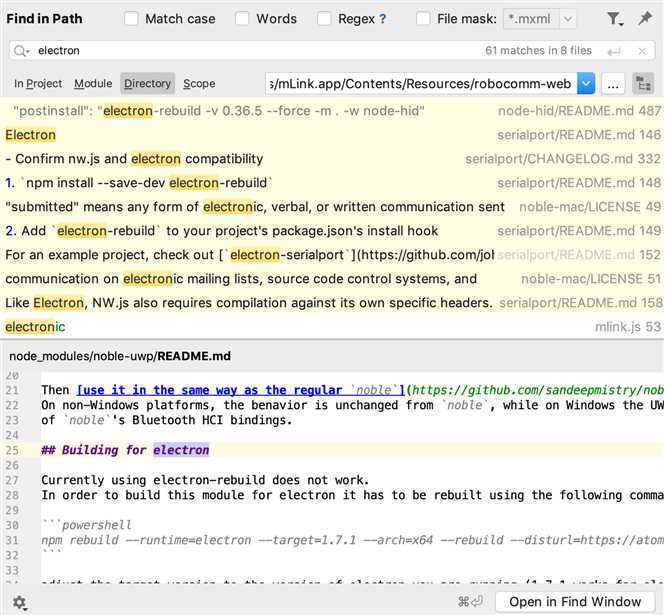This screenshot has height=615, width=664.
Task: Click line number 31 in the preview gutter
Action: pos(12,540)
